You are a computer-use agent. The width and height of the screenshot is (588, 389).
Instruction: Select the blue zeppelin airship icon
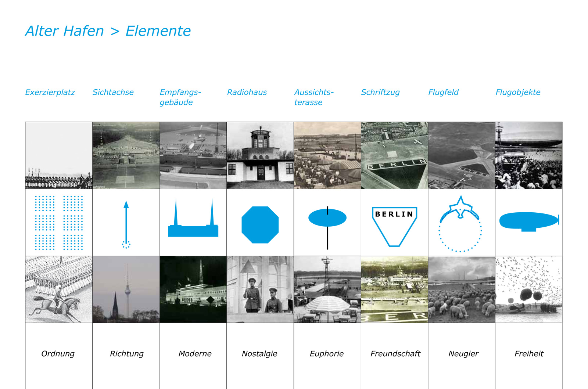click(528, 221)
